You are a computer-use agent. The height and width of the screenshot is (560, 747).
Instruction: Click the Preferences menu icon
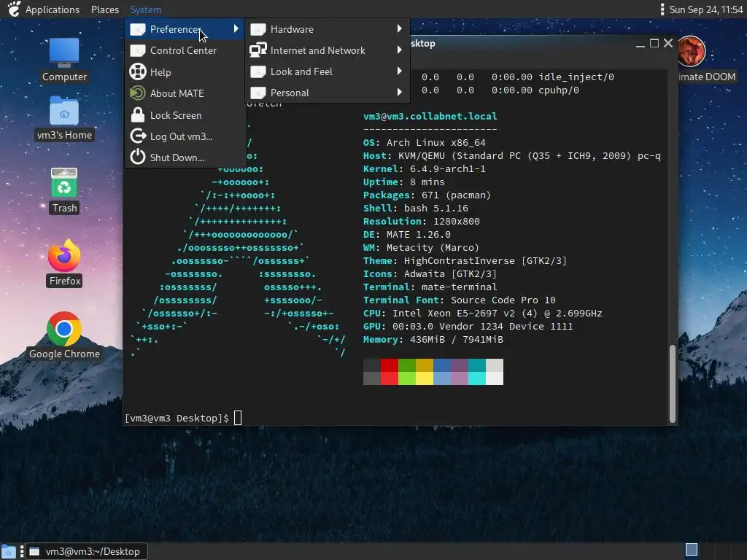pyautogui.click(x=138, y=29)
